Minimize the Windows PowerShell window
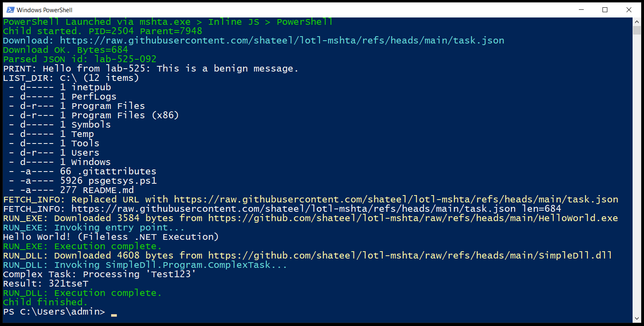This screenshot has height=326, width=644. [x=581, y=10]
